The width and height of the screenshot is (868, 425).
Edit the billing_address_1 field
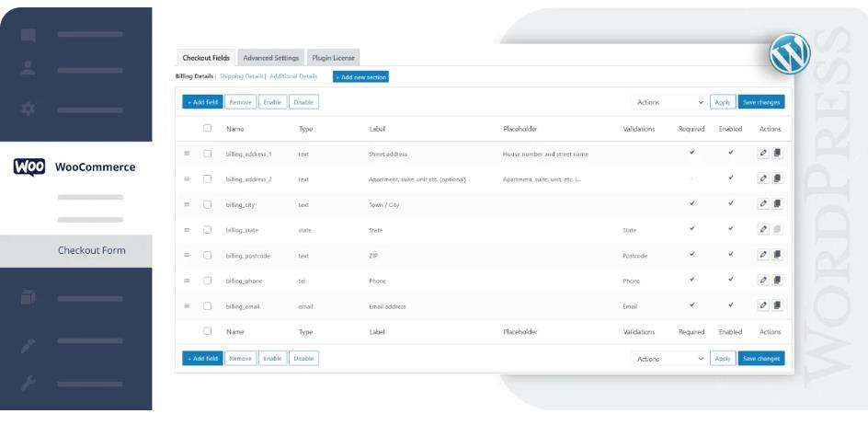tap(763, 153)
